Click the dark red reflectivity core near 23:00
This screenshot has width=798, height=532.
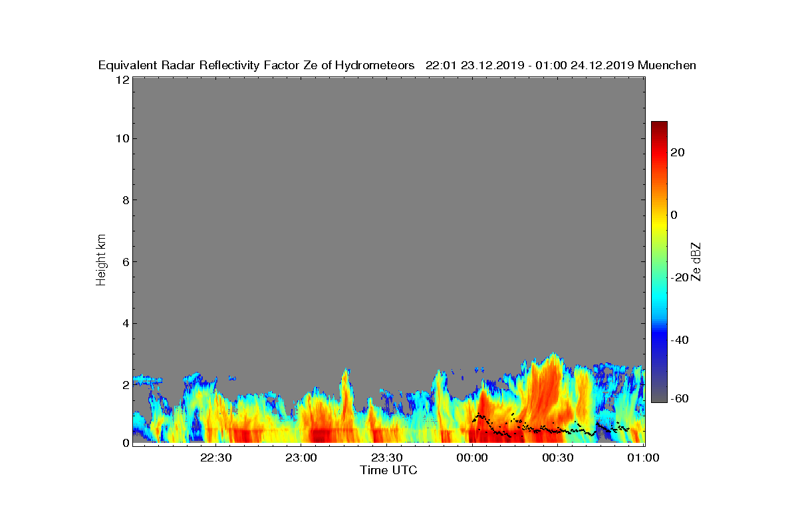(321, 436)
